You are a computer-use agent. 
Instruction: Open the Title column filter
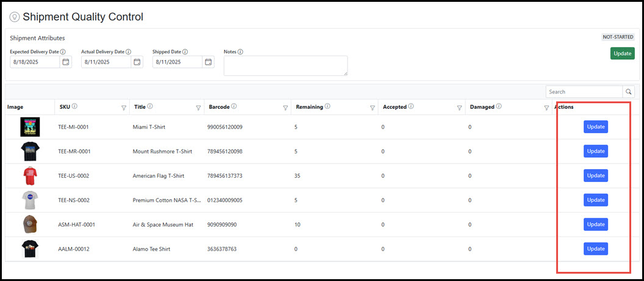pyautogui.click(x=198, y=108)
